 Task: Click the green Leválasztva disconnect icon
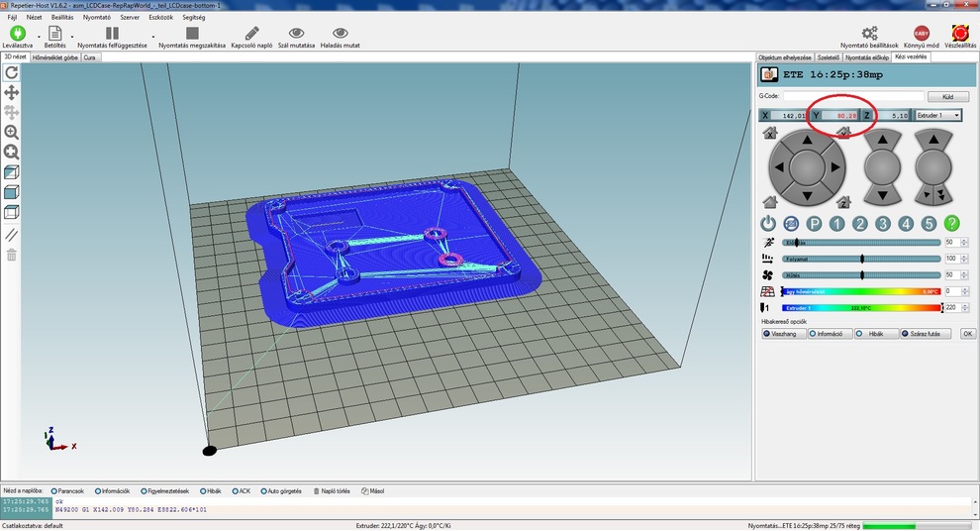tap(17, 34)
